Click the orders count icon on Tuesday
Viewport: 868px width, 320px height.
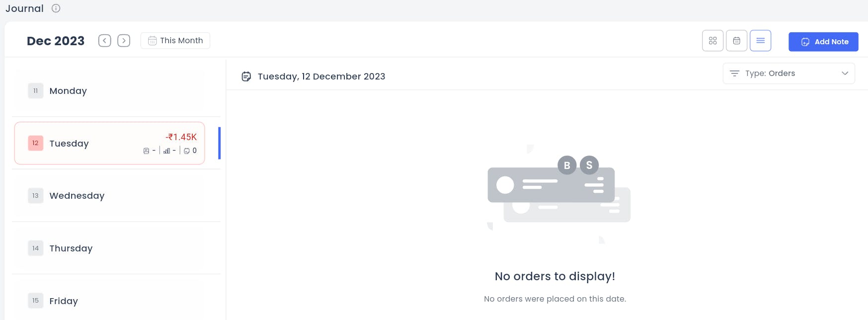point(146,151)
